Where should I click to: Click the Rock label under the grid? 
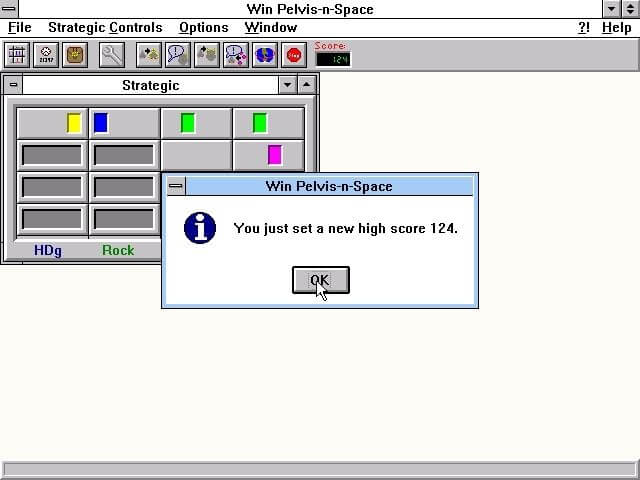118,250
